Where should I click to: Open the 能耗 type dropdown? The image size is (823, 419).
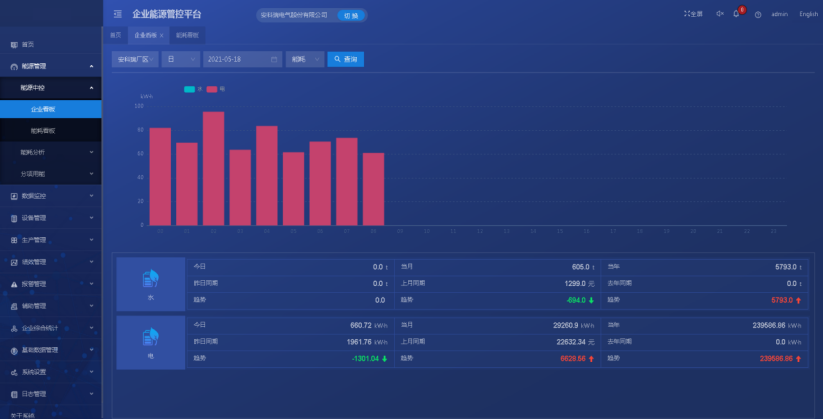[304, 59]
